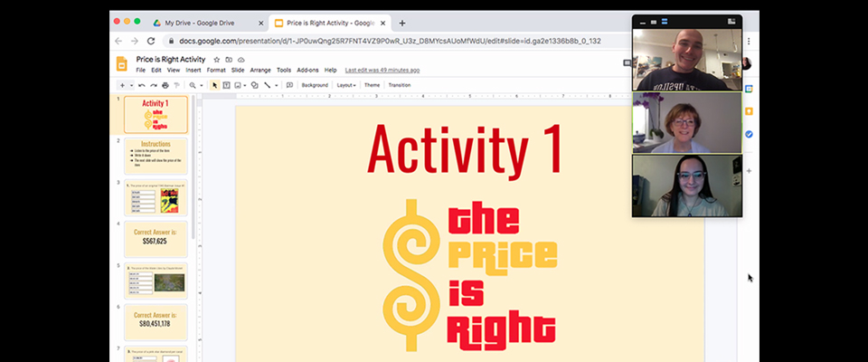This screenshot has width=868, height=362.
Task: Add a comment via toolbar icon
Action: coord(289,85)
